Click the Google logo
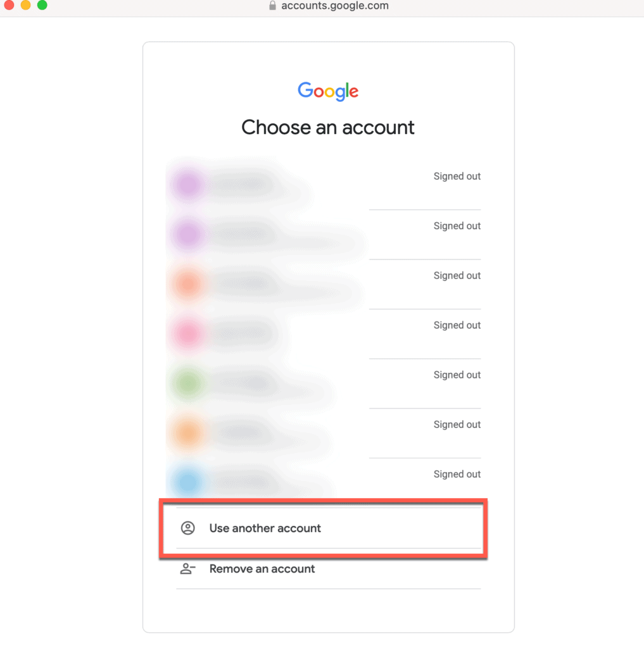644x648 pixels. (x=328, y=92)
